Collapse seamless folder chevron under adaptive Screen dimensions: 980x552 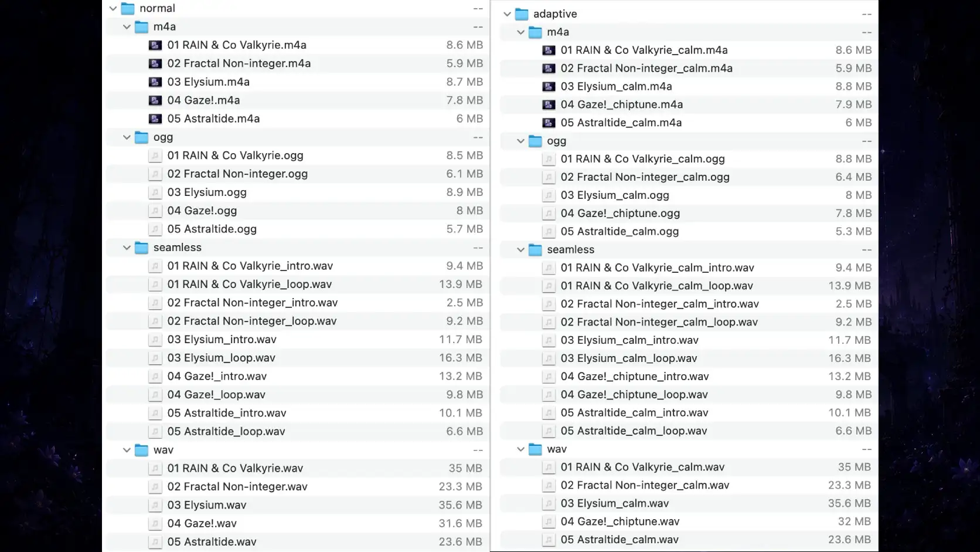[x=520, y=250]
